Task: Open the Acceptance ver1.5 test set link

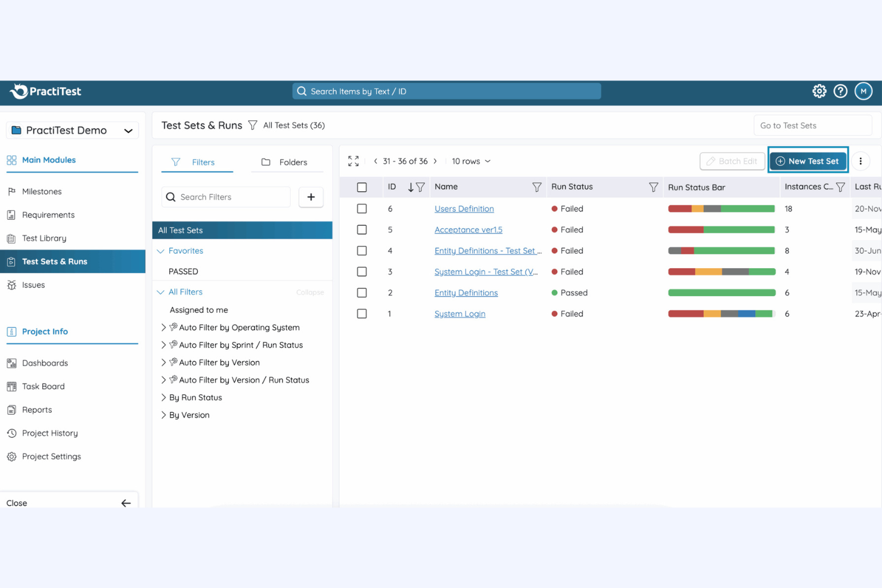Action: pos(468,229)
